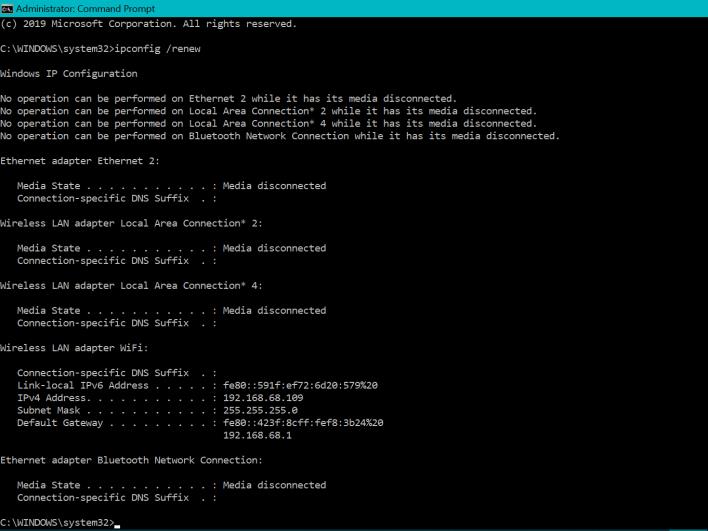Click the IPv4 address 192.168.68.109

pyautogui.click(x=263, y=398)
